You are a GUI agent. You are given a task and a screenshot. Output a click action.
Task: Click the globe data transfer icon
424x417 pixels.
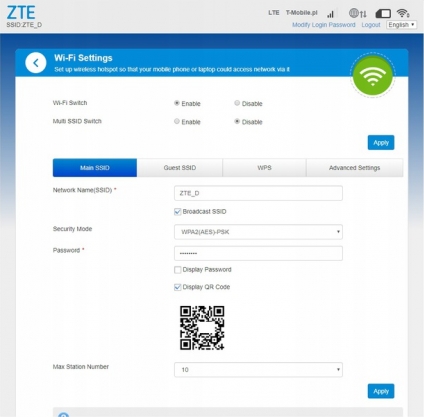pyautogui.click(x=358, y=13)
